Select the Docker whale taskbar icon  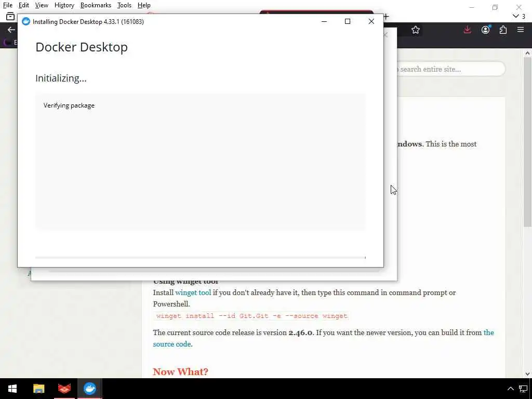click(x=90, y=389)
